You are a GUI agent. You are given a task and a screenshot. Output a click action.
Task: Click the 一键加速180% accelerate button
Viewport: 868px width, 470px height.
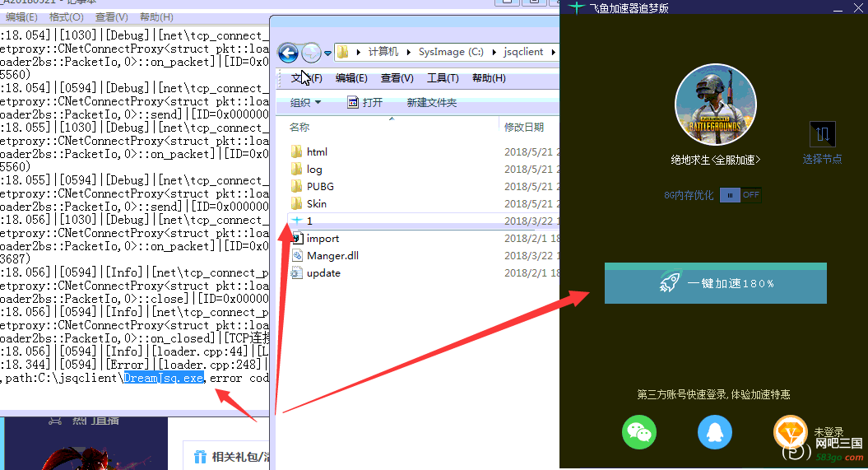tap(715, 283)
